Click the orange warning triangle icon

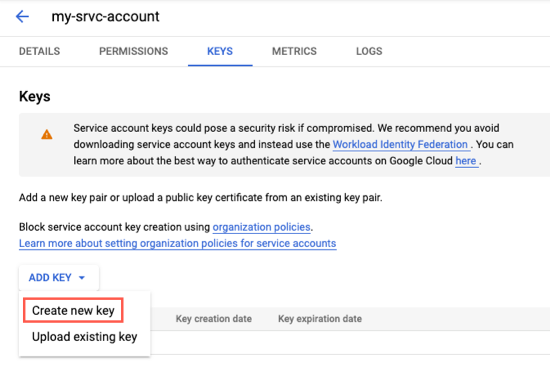coord(47,134)
